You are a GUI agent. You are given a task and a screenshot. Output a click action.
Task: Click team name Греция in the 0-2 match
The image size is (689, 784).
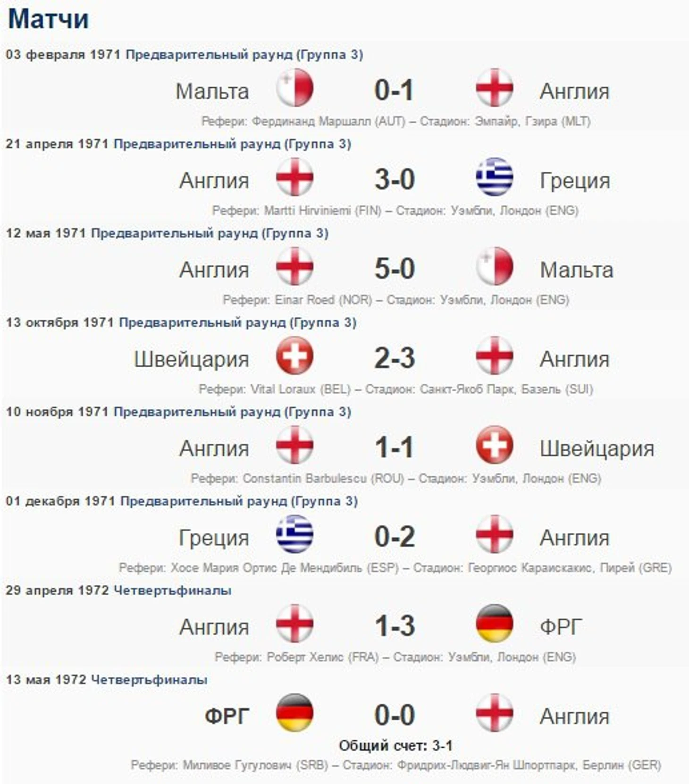click(214, 538)
